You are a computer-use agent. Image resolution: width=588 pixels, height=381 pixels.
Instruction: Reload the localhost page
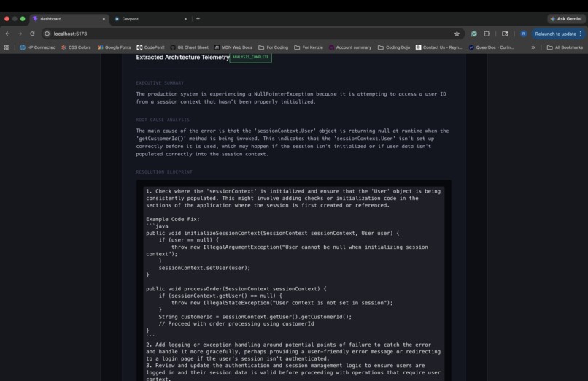32,34
